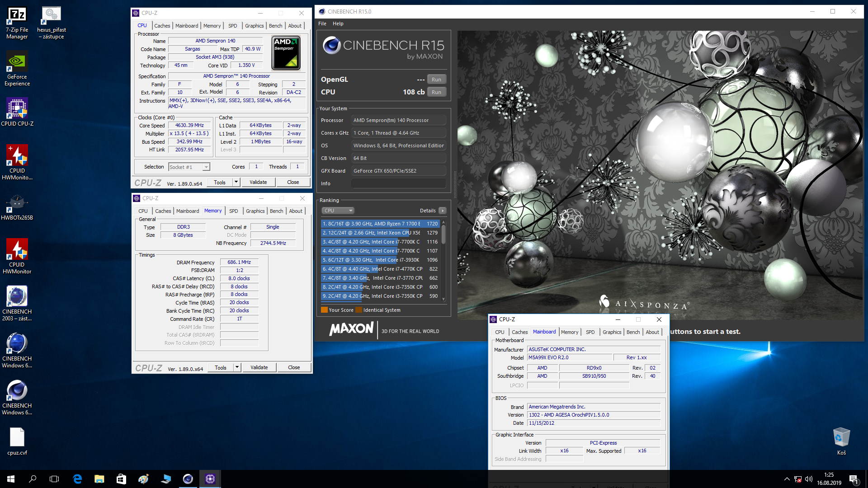This screenshot has height=488, width=868.
Task: Open SPD tab in Memory CPU-Z window
Action: point(234,211)
